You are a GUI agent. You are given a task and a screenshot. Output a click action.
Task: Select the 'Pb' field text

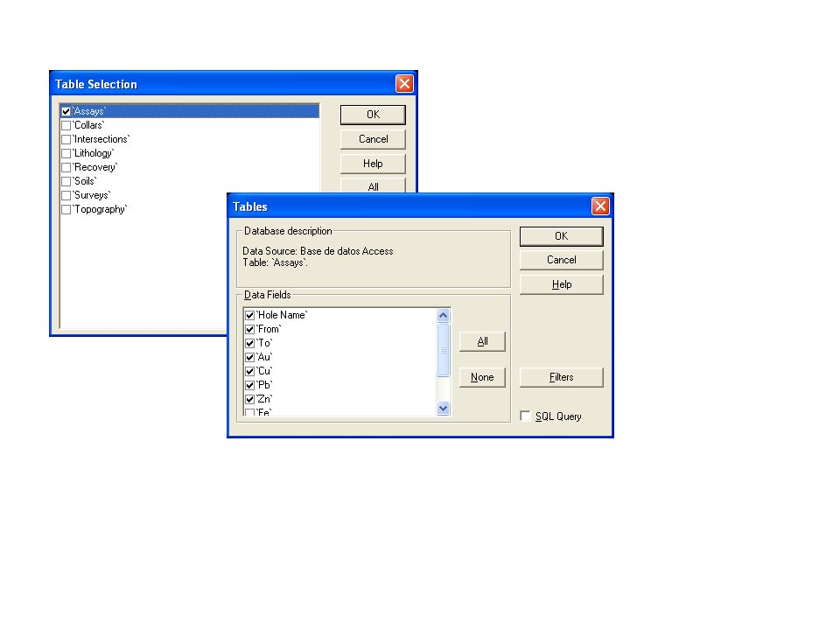click(264, 385)
